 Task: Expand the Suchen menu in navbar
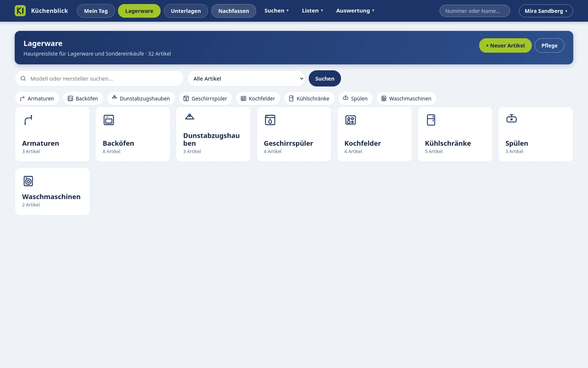(276, 11)
